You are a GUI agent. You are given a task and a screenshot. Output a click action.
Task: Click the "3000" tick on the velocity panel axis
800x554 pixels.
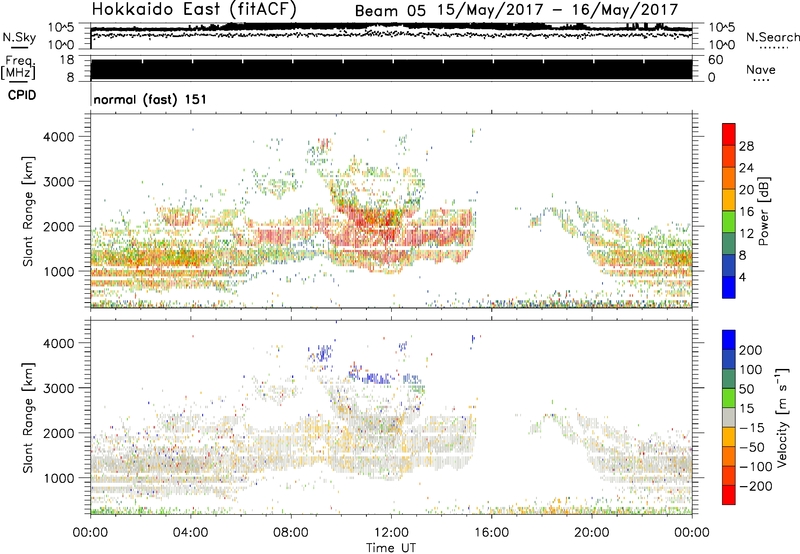point(58,388)
